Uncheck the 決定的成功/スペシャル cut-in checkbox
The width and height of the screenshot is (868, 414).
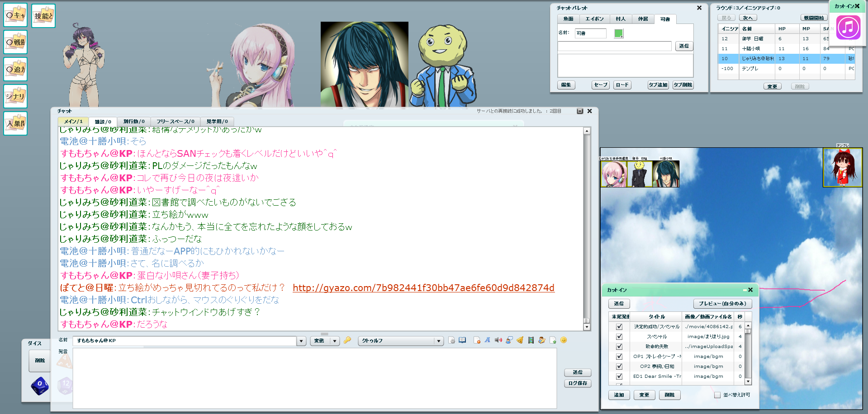pyautogui.click(x=619, y=327)
